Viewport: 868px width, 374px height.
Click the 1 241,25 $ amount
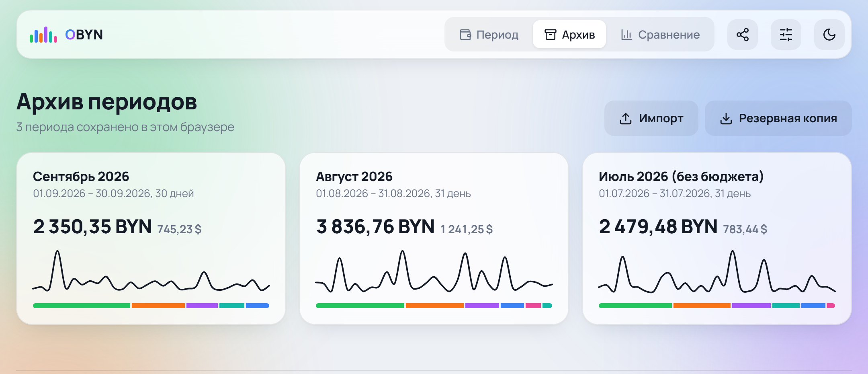[467, 229]
